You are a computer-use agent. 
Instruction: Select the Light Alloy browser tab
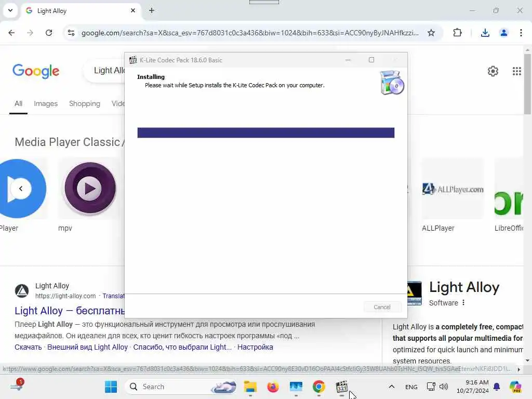[x=81, y=10]
